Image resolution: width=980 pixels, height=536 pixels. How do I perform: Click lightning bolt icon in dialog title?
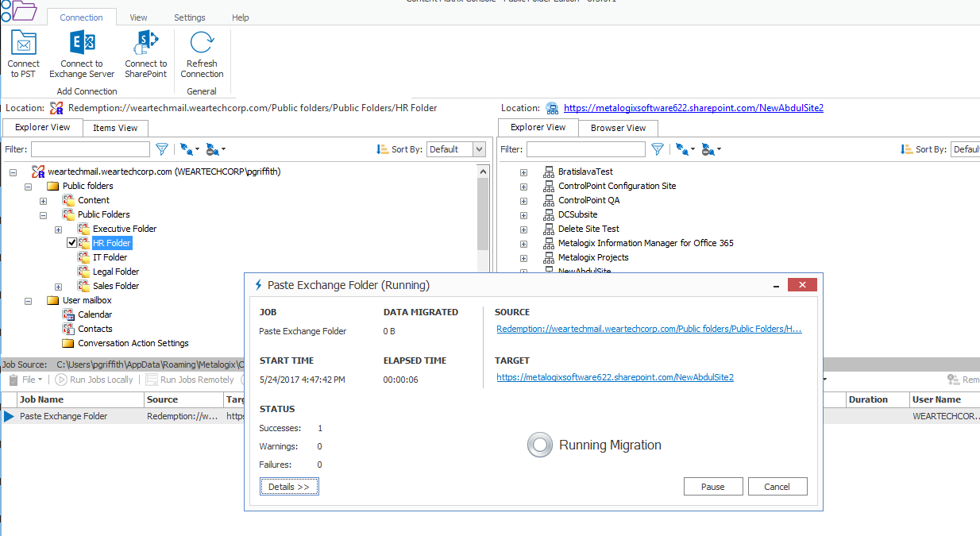[257, 285]
